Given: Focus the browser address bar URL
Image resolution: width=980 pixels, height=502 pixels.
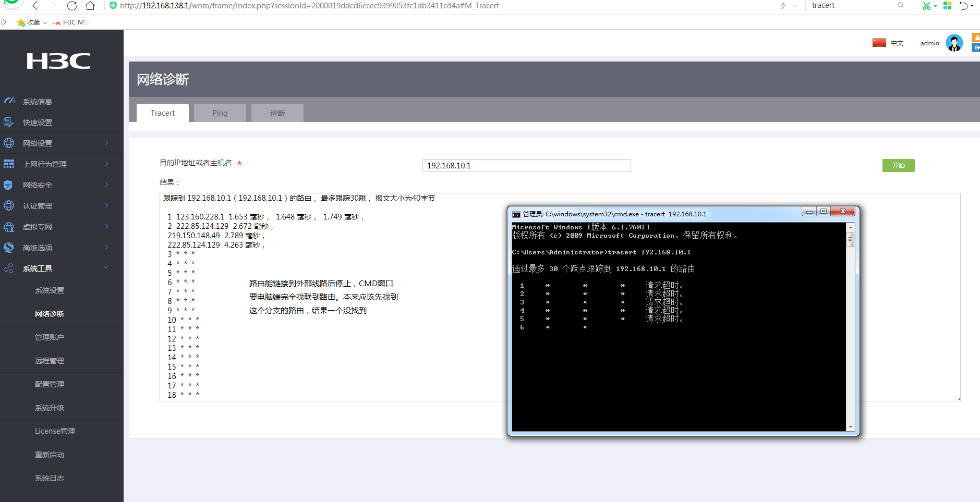Looking at the screenshot, I should pyautogui.click(x=309, y=6).
